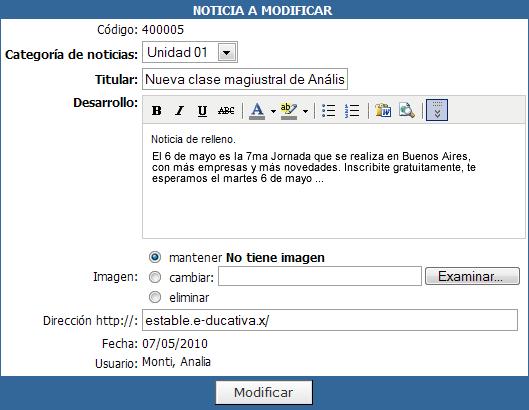Toggle bold formatting in the editor
Viewport: 529px width, 410px height.
(157, 110)
